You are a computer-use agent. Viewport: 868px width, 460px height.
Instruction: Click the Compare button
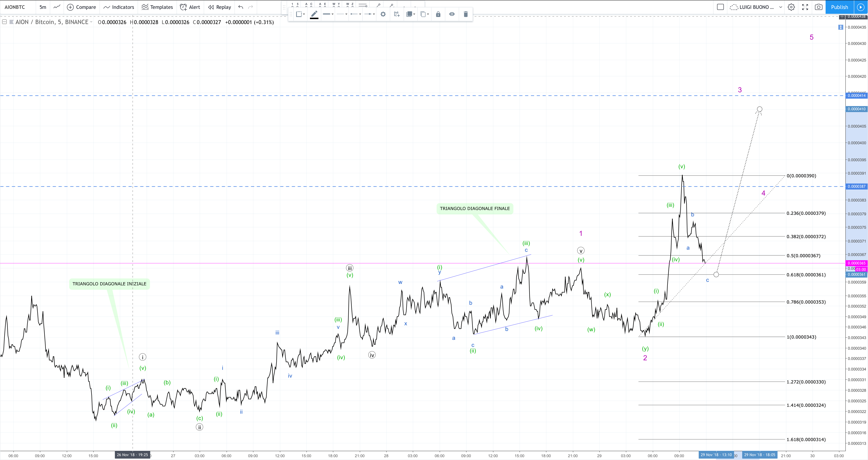click(81, 7)
